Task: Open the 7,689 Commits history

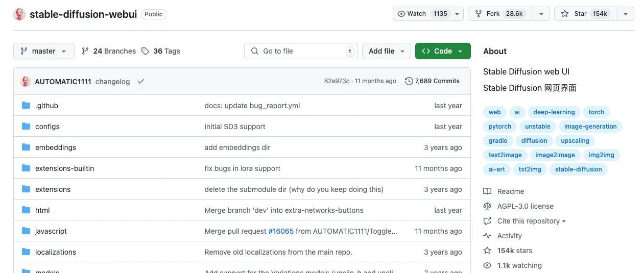Action: tap(432, 81)
